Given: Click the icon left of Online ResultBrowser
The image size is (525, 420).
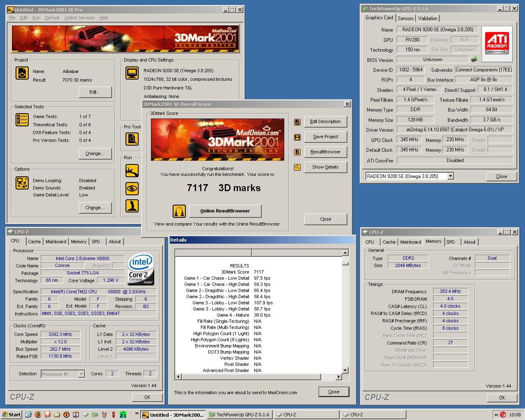Looking at the screenshot, I should pyautogui.click(x=179, y=211).
